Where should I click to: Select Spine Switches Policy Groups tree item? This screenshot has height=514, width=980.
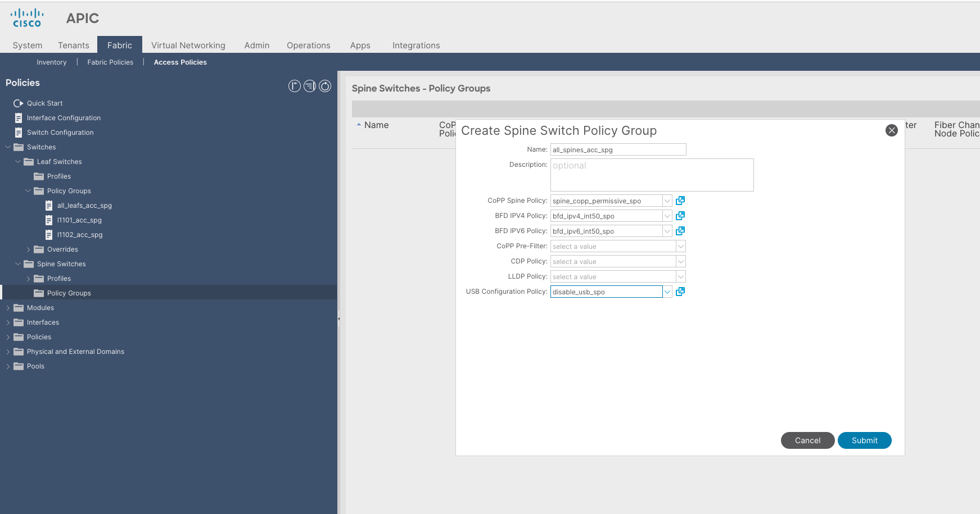tap(169, 293)
